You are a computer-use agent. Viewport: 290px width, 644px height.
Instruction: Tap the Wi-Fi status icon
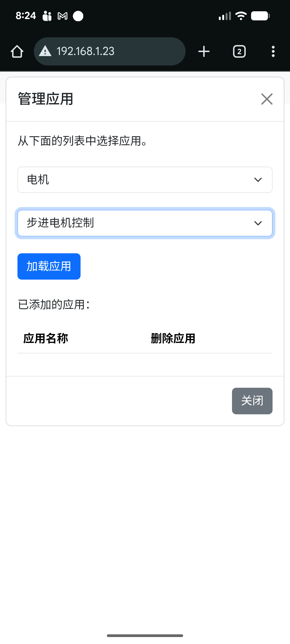pyautogui.click(x=241, y=16)
